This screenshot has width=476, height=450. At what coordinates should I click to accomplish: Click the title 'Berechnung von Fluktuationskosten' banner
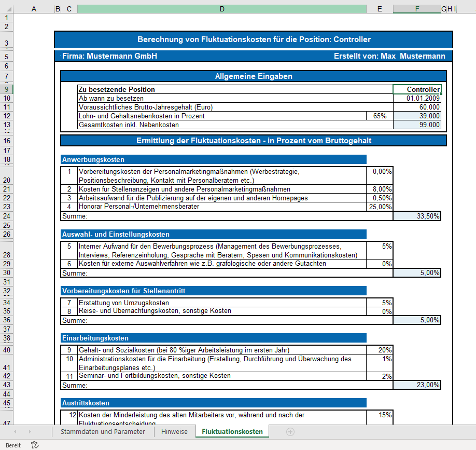tap(254, 39)
